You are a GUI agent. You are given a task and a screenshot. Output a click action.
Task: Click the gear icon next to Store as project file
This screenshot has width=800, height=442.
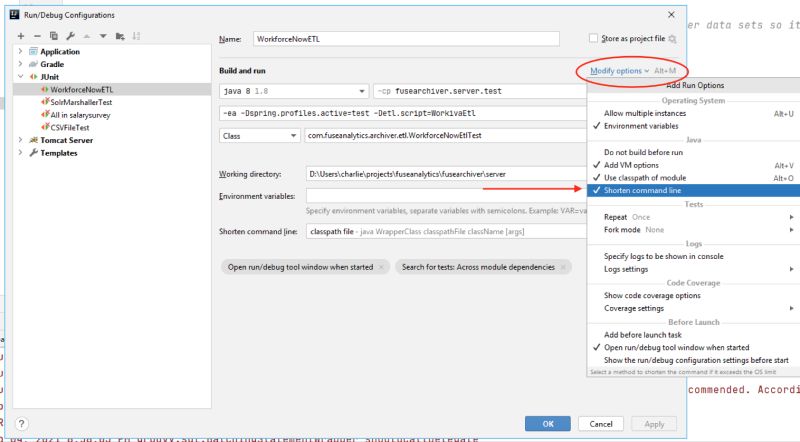[x=672, y=39]
